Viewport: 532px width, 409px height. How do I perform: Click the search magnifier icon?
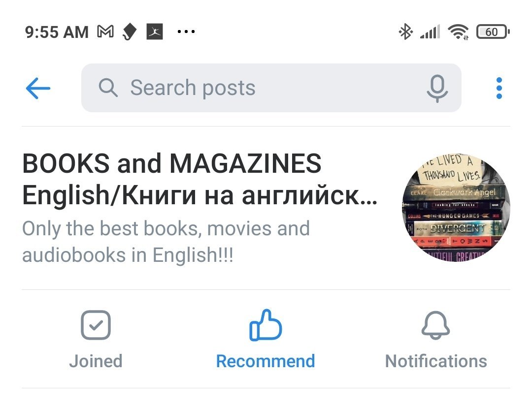point(108,88)
